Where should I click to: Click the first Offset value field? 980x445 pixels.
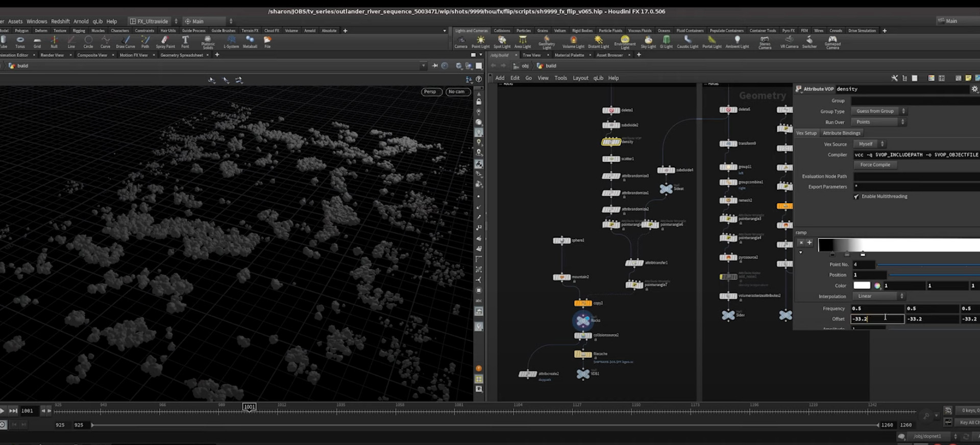click(877, 319)
